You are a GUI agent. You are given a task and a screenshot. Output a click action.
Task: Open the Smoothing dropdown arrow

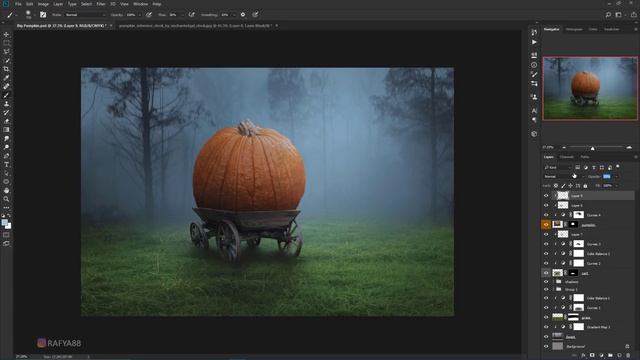tap(234, 15)
